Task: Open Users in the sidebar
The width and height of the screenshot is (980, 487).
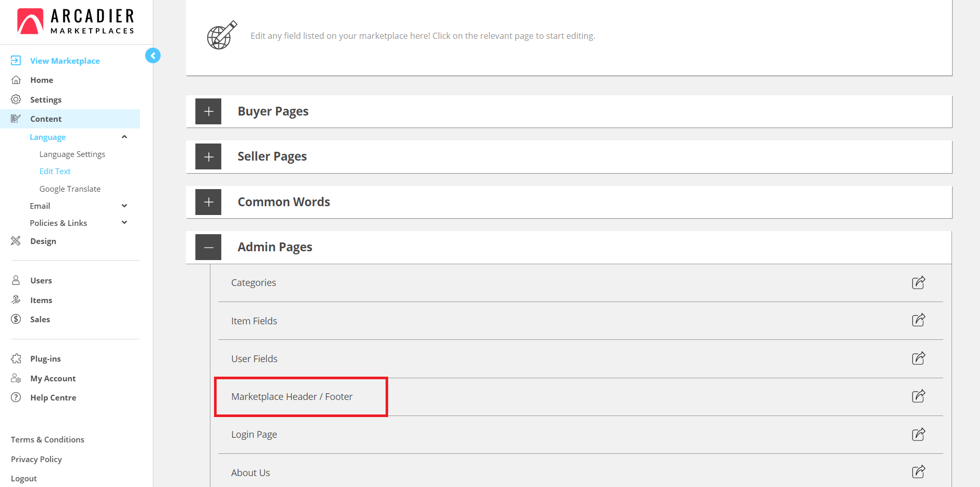Action: click(x=41, y=280)
